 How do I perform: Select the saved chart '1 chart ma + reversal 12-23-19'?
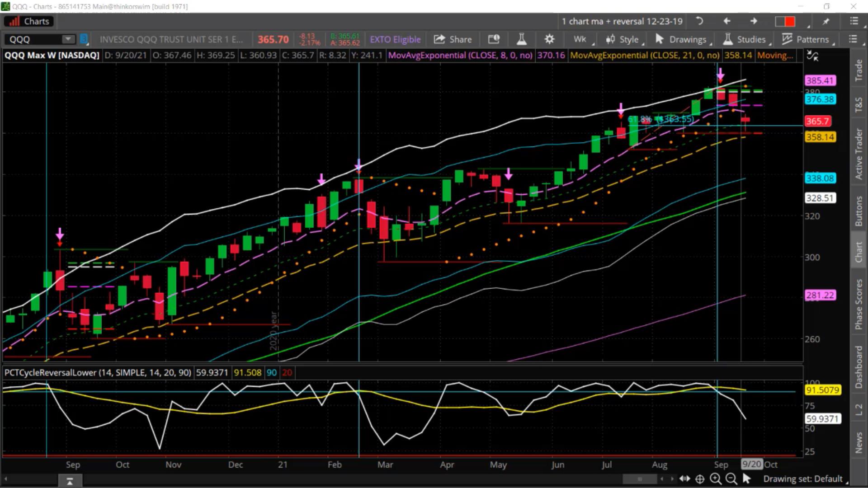pyautogui.click(x=622, y=21)
